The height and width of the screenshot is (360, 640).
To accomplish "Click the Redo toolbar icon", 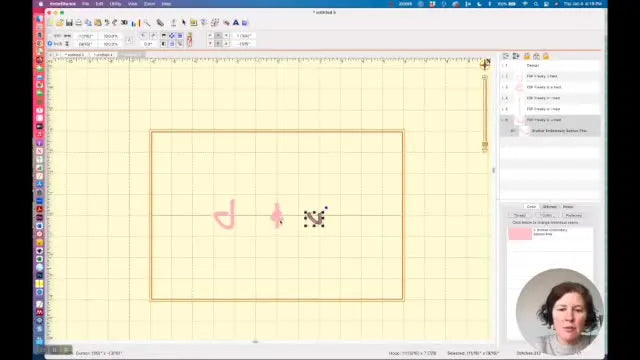I will pyautogui.click(x=115, y=23).
